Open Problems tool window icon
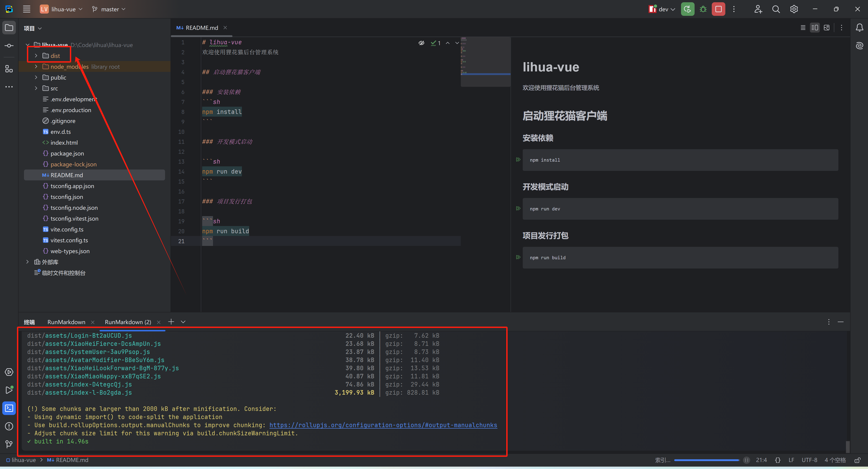 (9, 426)
